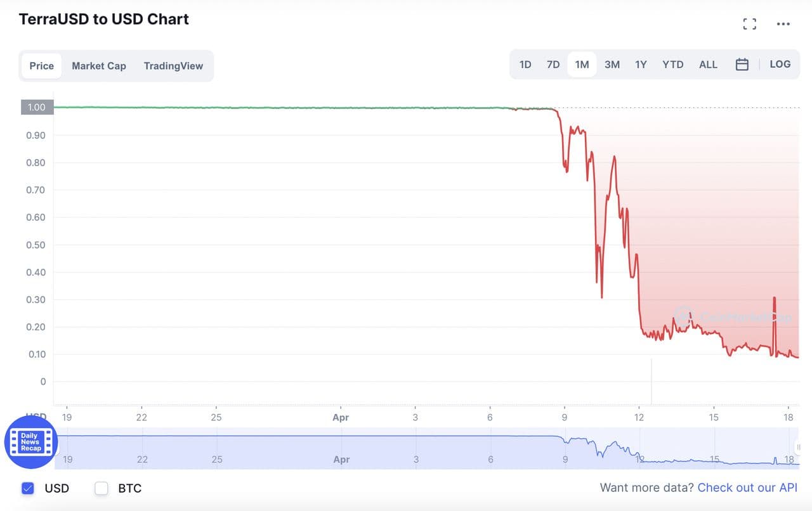Open the Check out our API link
812x511 pixels.
747,488
